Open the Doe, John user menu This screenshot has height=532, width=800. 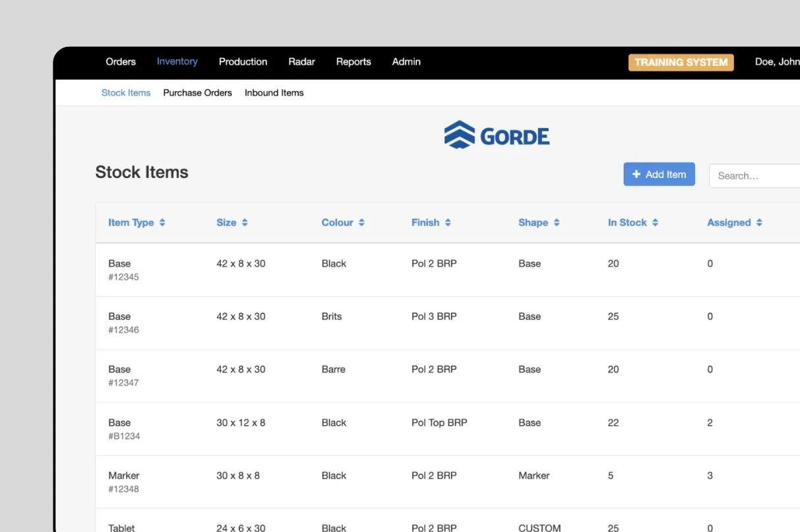pyautogui.click(x=777, y=62)
